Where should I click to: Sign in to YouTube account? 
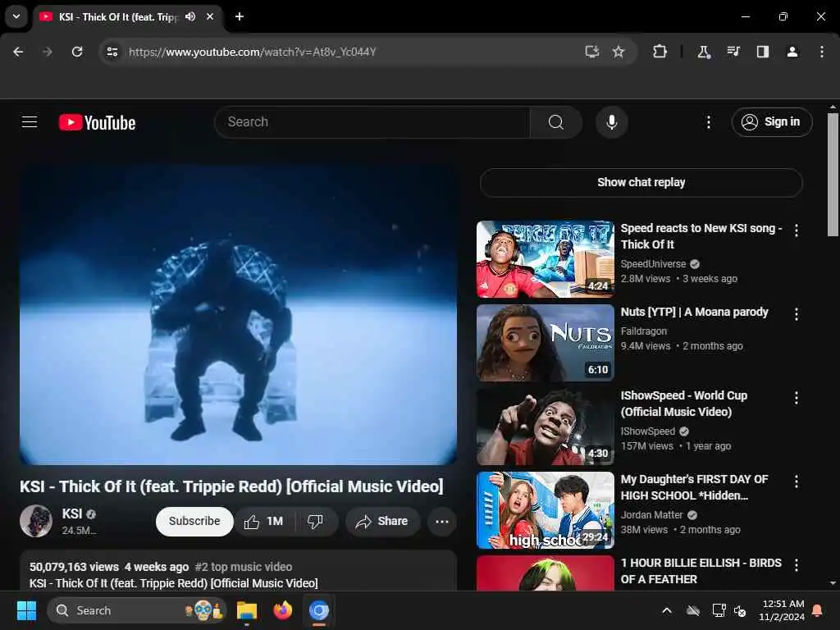click(771, 122)
